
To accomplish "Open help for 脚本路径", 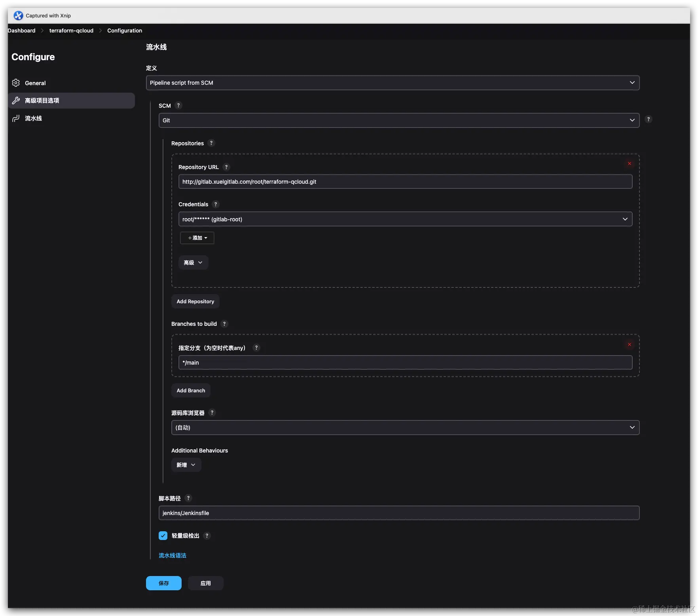I will [x=188, y=498].
